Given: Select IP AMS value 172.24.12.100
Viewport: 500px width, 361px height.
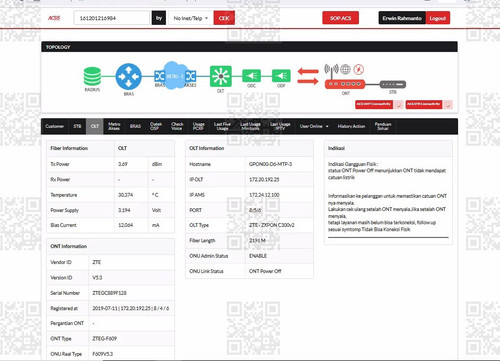Looking at the screenshot, I should (x=264, y=195).
